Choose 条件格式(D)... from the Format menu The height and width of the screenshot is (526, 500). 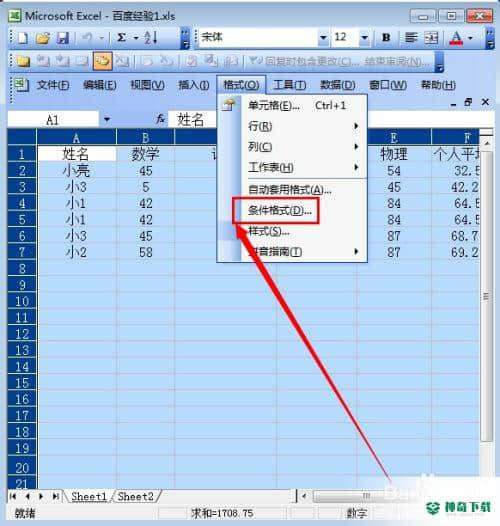[x=280, y=211]
